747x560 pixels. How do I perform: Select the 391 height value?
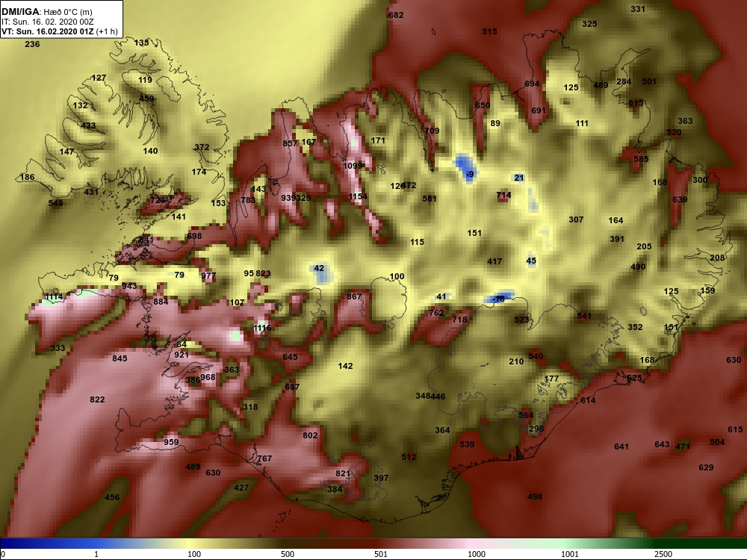point(617,240)
